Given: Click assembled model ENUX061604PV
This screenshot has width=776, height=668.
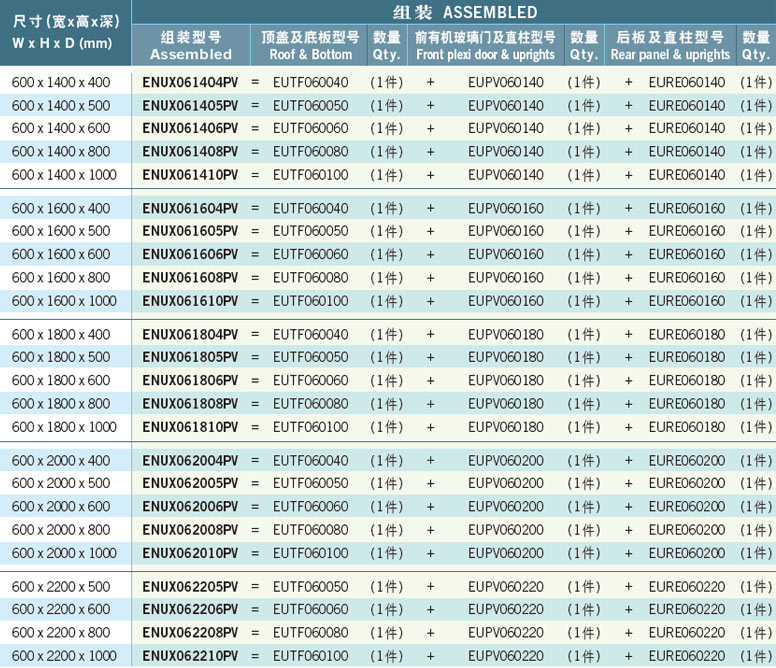Looking at the screenshot, I should [190, 208].
